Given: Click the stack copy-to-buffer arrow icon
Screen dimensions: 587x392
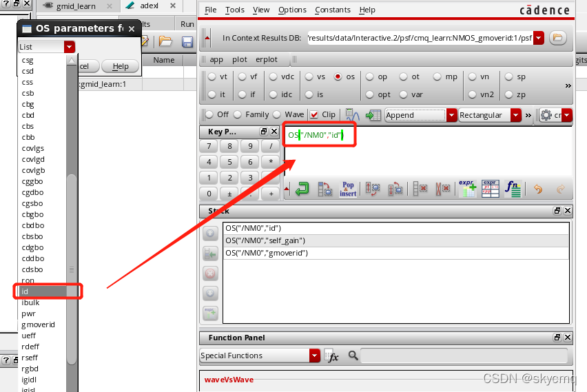Looking at the screenshot, I should (210, 254).
